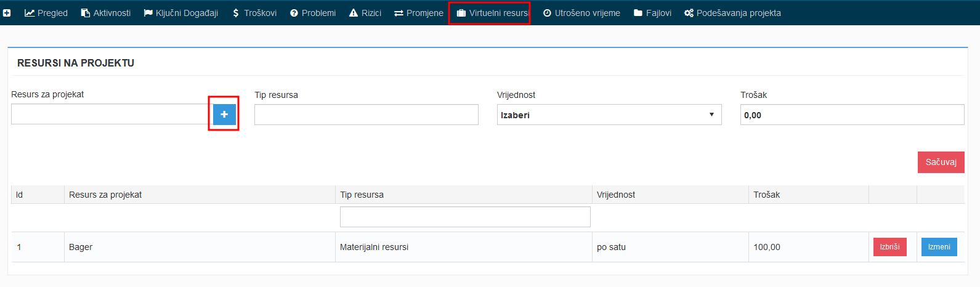Expand the Vrijednost Izaberi dropdown
The image size is (980, 287).
click(x=609, y=115)
